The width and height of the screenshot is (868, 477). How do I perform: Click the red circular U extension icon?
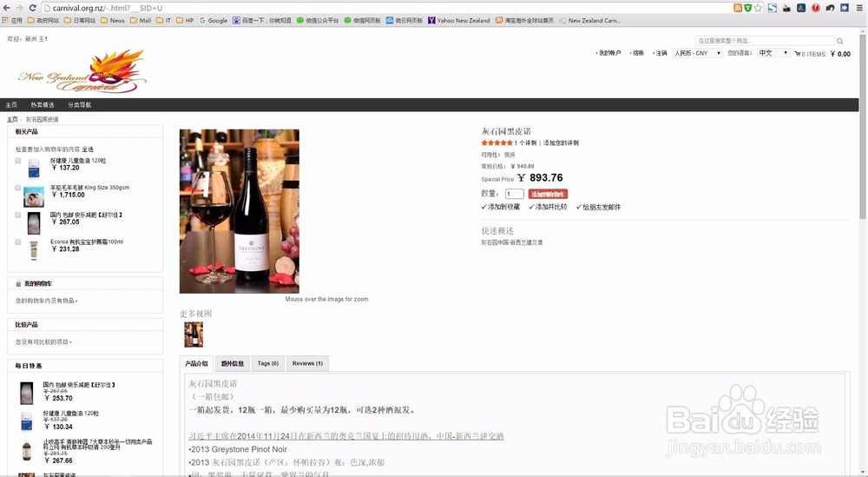(815, 8)
